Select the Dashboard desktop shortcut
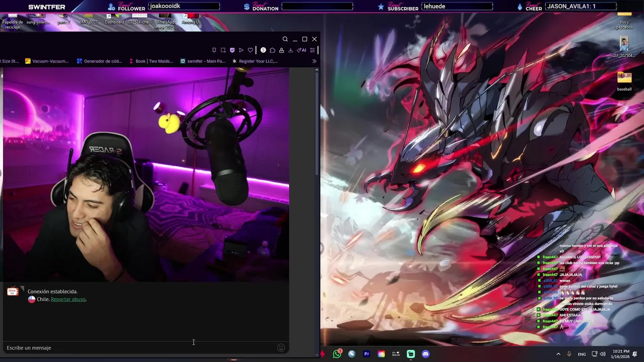 point(114,20)
